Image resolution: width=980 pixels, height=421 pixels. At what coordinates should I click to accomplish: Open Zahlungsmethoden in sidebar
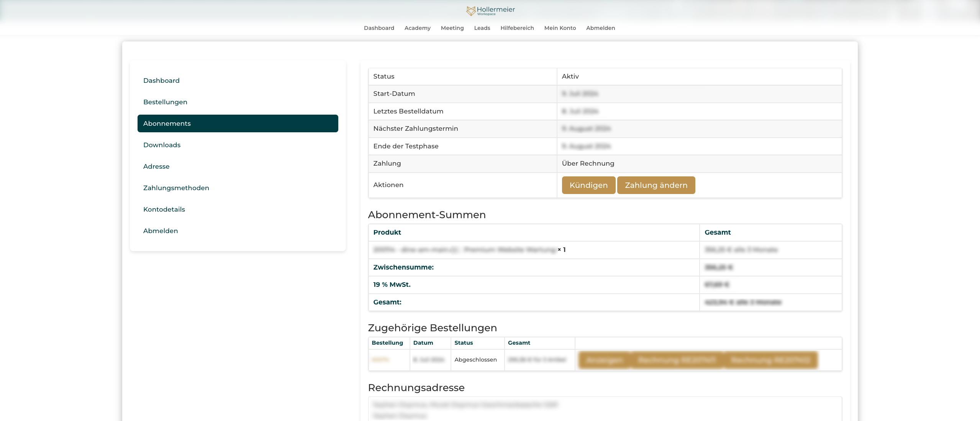click(176, 188)
